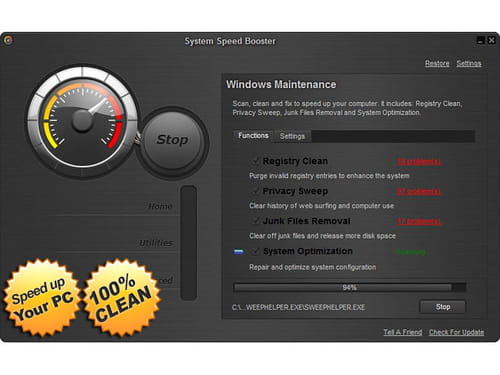Toggle the Registry Clean checkbox
The height and width of the screenshot is (375, 500).
tap(256, 161)
